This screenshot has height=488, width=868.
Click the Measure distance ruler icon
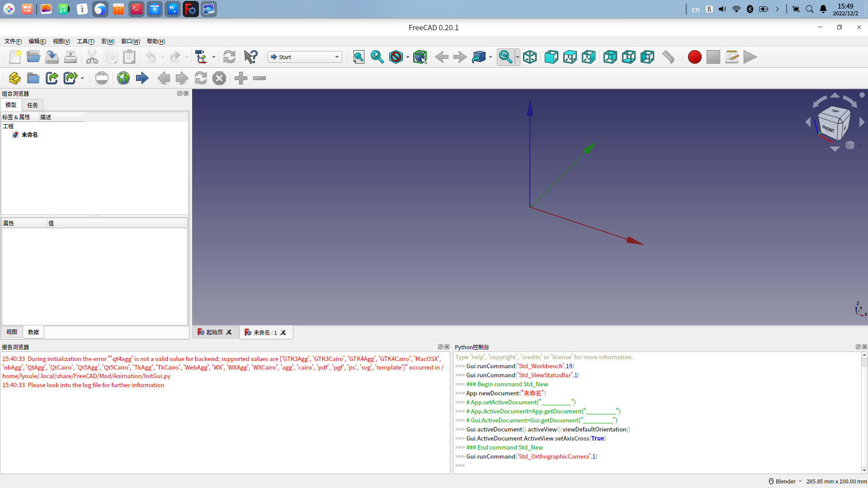point(668,57)
